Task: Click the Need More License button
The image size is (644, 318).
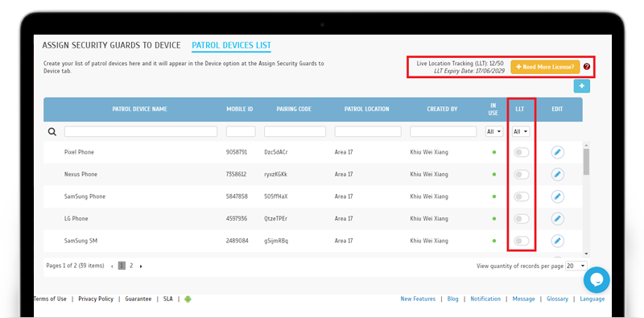Action: tap(545, 67)
